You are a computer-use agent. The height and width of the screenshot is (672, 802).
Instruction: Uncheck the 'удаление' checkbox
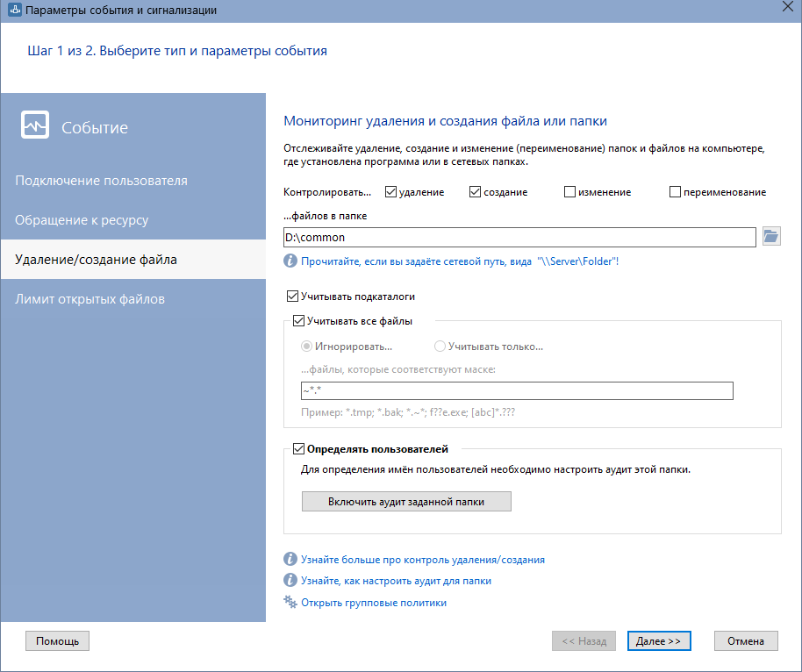pyautogui.click(x=391, y=192)
